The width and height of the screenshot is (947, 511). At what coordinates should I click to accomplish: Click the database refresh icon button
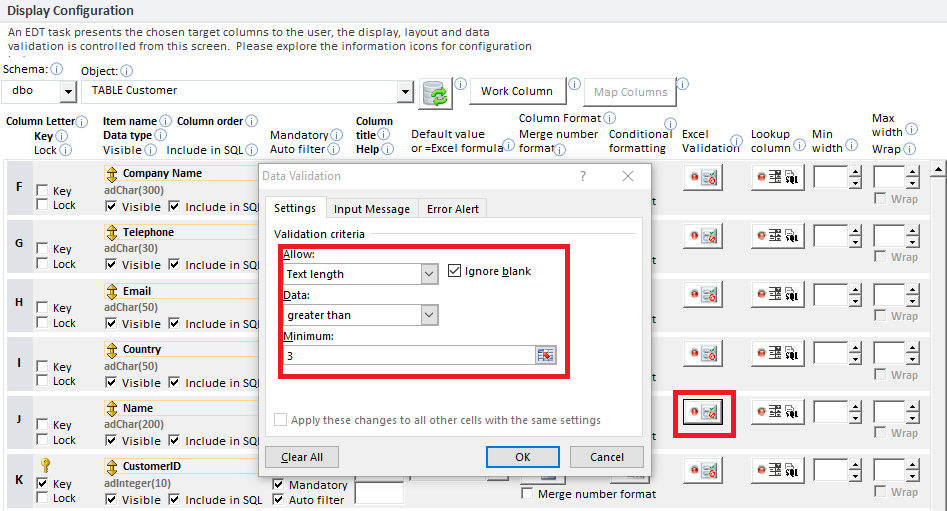pos(435,94)
